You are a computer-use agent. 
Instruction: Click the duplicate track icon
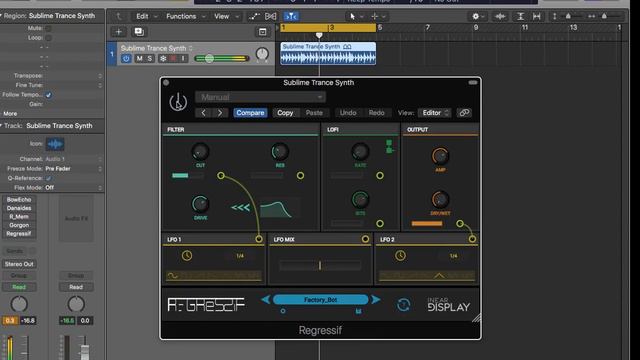tap(139, 32)
